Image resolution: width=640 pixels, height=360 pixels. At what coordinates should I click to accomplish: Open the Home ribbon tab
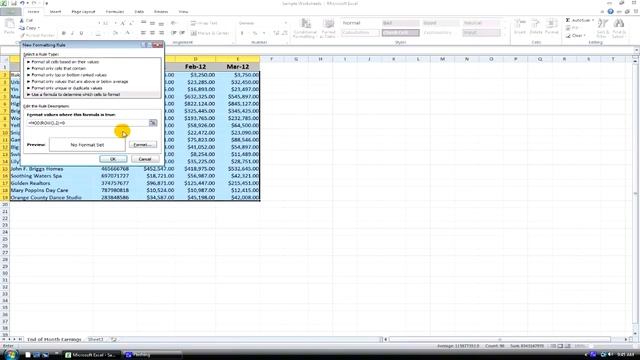tap(33, 12)
